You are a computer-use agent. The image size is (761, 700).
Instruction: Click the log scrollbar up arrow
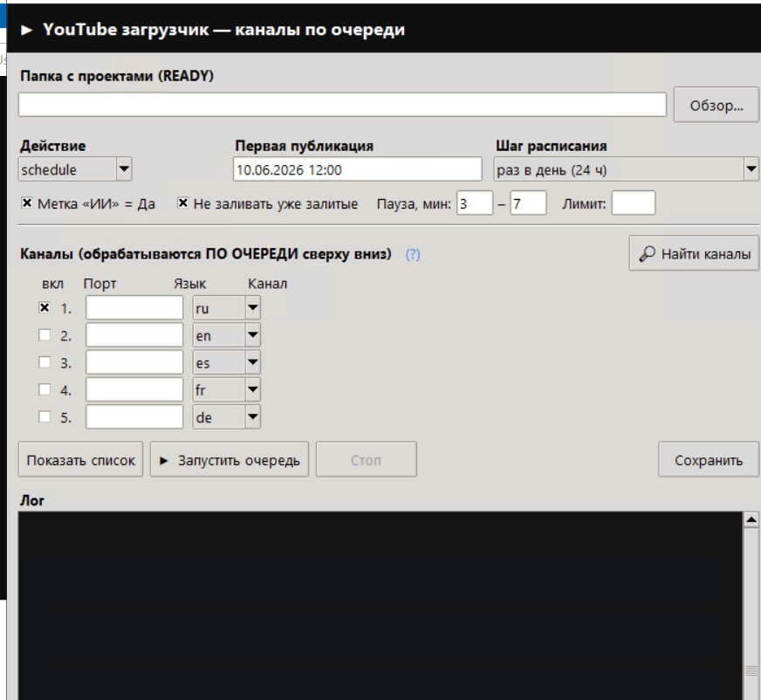point(751,520)
